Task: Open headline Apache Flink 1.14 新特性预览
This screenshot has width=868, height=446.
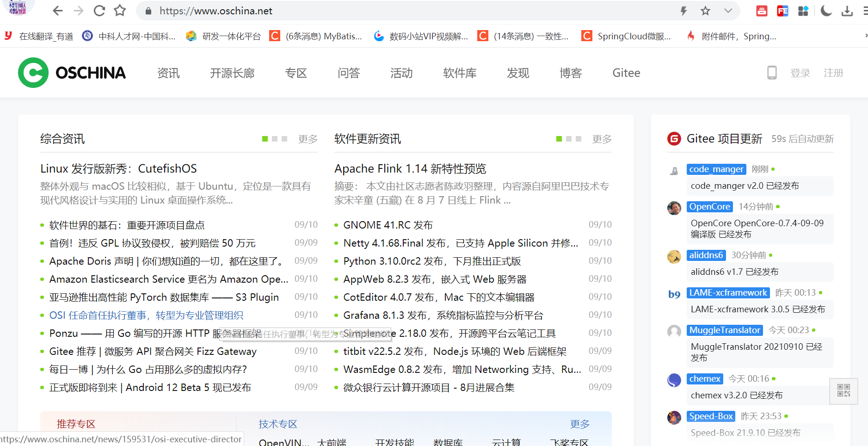Action: click(410, 169)
